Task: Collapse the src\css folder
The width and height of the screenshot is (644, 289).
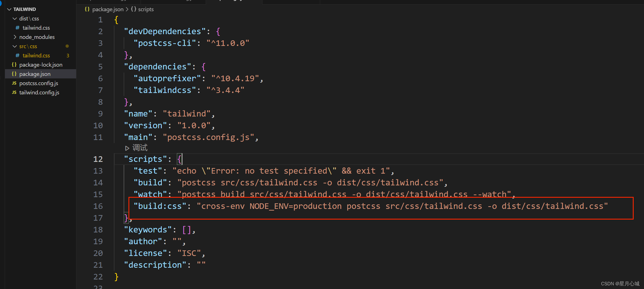Action: [15, 46]
